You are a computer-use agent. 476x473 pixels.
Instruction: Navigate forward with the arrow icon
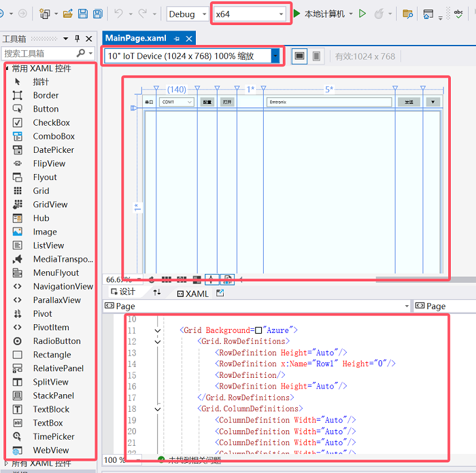click(22, 14)
